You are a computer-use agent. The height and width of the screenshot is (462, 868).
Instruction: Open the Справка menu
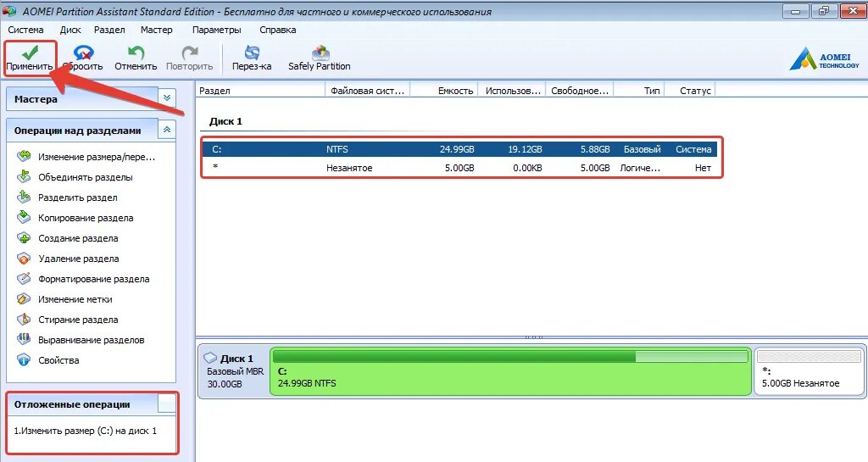(278, 30)
